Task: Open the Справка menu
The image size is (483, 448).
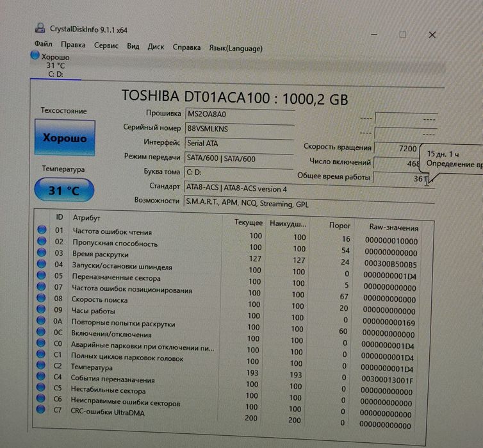Action: tap(186, 47)
